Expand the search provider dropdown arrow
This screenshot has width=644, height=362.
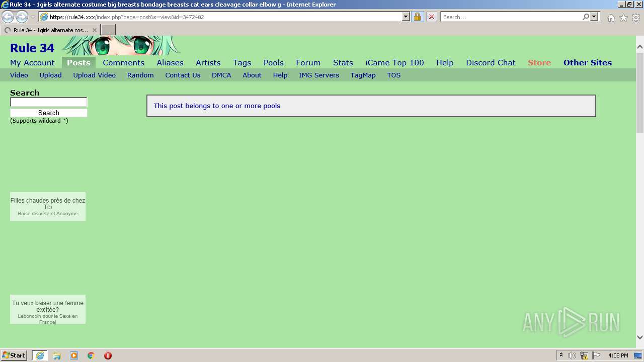tap(594, 17)
